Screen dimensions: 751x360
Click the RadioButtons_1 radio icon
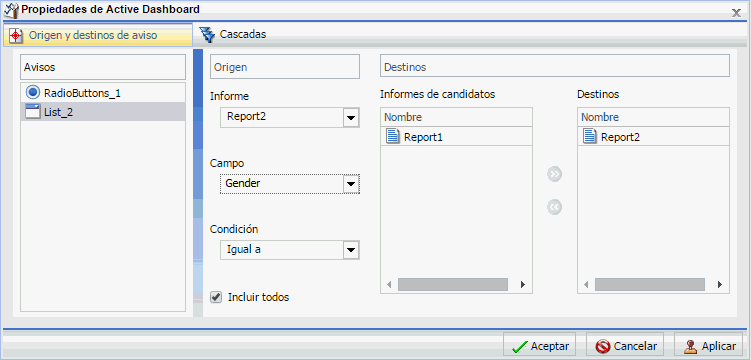33,92
